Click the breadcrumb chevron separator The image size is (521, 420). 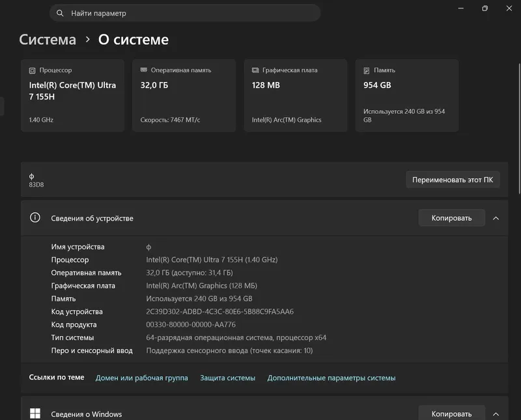(x=88, y=40)
